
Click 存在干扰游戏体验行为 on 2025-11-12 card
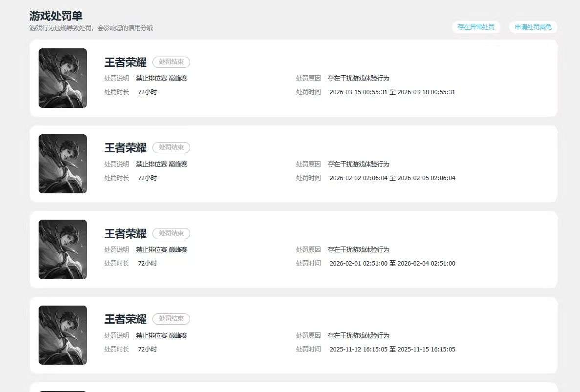(x=359, y=335)
